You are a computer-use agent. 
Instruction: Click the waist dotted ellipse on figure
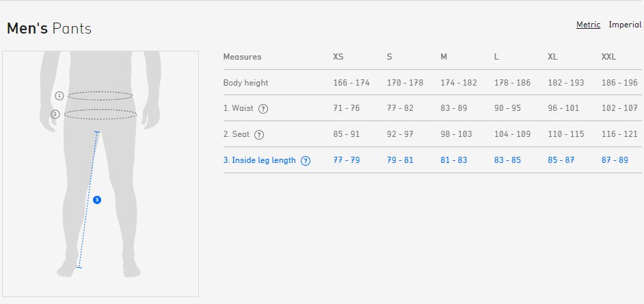[x=100, y=96]
